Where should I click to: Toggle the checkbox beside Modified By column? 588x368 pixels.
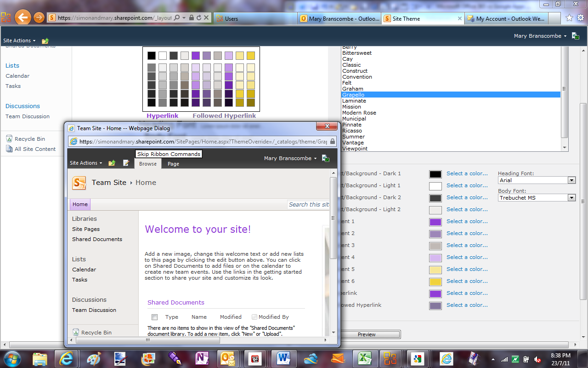coord(254,316)
